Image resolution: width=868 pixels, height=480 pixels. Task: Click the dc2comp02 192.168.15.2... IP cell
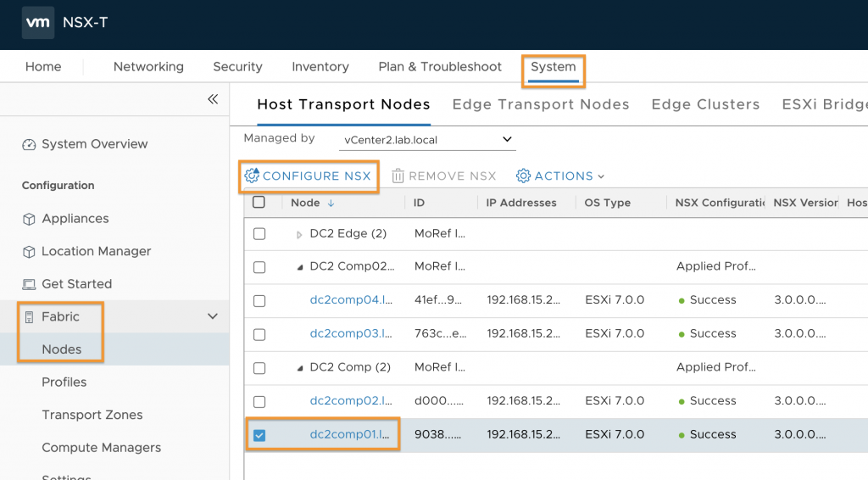pos(523,401)
